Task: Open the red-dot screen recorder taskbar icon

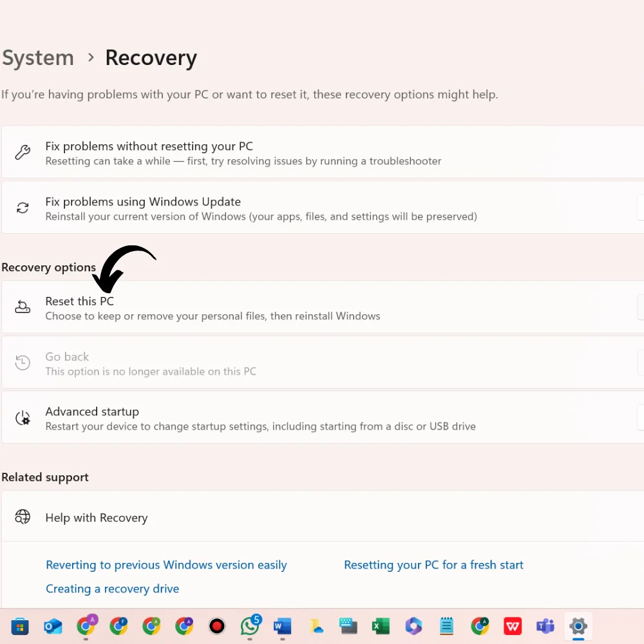Action: (217, 627)
